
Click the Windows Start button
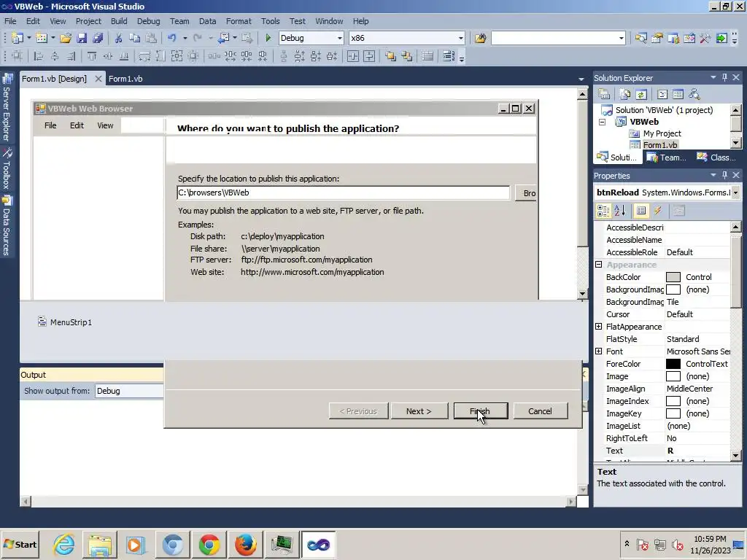(x=20, y=544)
